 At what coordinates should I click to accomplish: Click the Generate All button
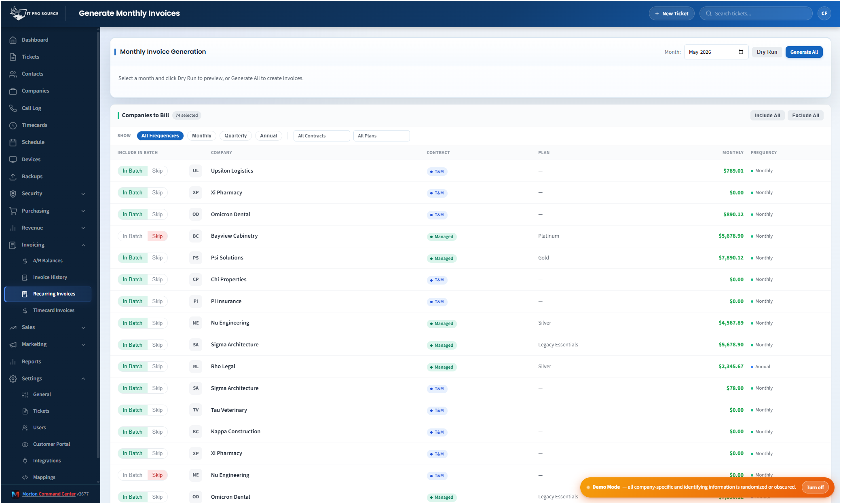(804, 52)
